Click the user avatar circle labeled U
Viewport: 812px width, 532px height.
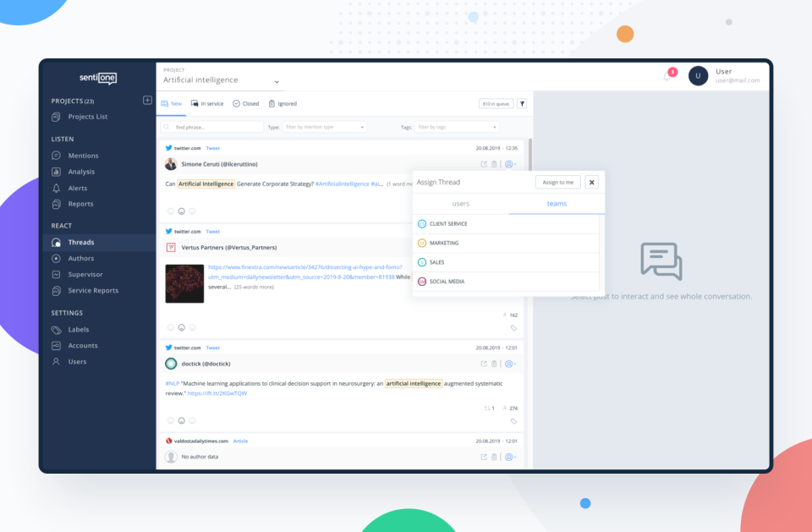click(x=698, y=75)
